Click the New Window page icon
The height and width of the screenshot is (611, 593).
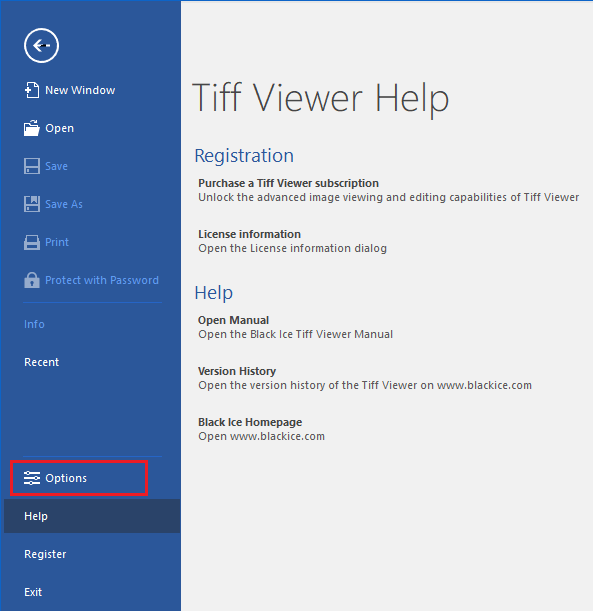click(32, 90)
